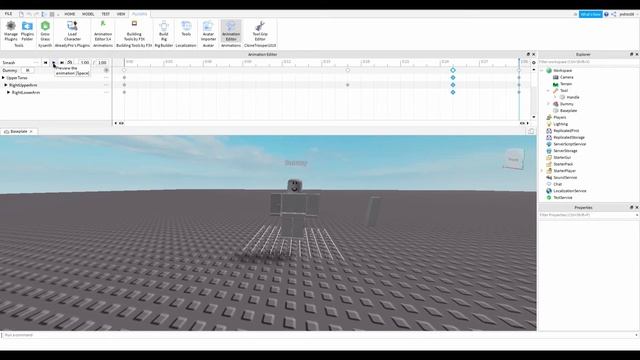The width and height of the screenshot is (640, 360).
Task: Open RightLowerArm track options menu
Action: [107, 92]
